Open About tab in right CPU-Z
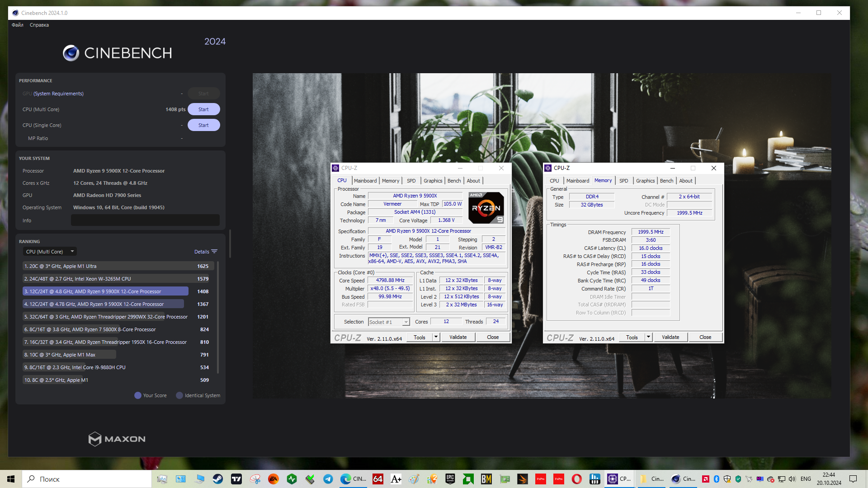 pos(686,181)
